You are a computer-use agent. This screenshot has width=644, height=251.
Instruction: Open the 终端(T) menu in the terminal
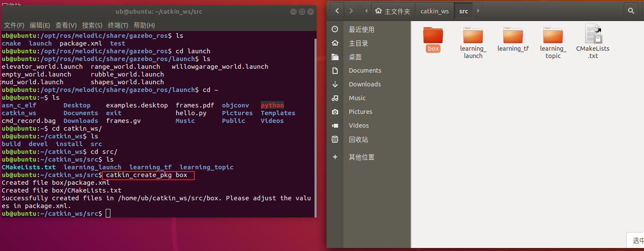point(118,25)
